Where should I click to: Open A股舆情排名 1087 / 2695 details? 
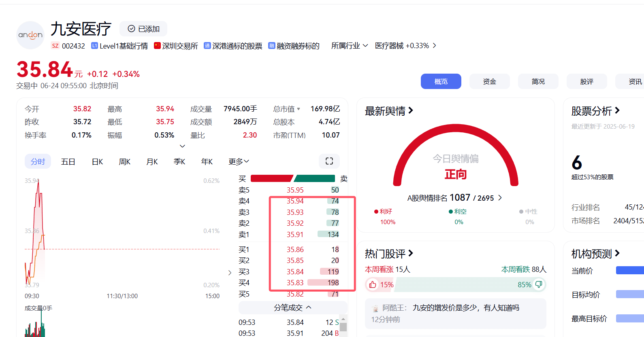pyautogui.click(x=455, y=197)
